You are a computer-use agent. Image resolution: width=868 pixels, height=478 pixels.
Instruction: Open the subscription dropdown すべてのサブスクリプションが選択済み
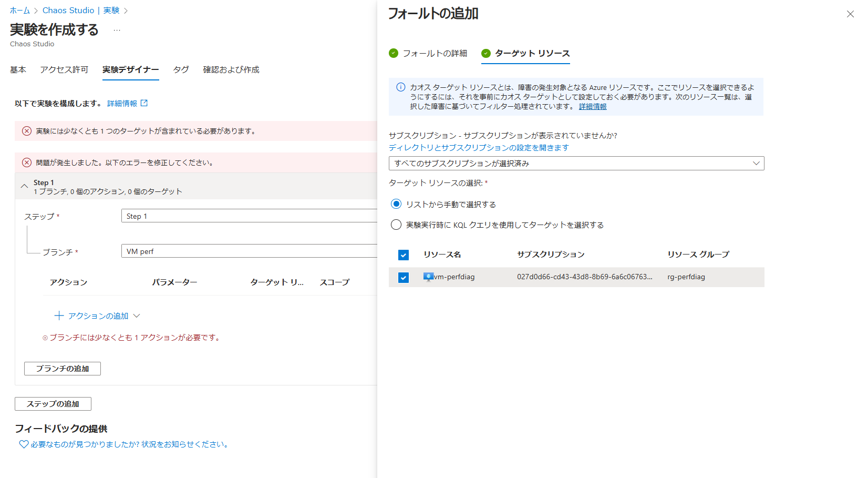(x=576, y=163)
